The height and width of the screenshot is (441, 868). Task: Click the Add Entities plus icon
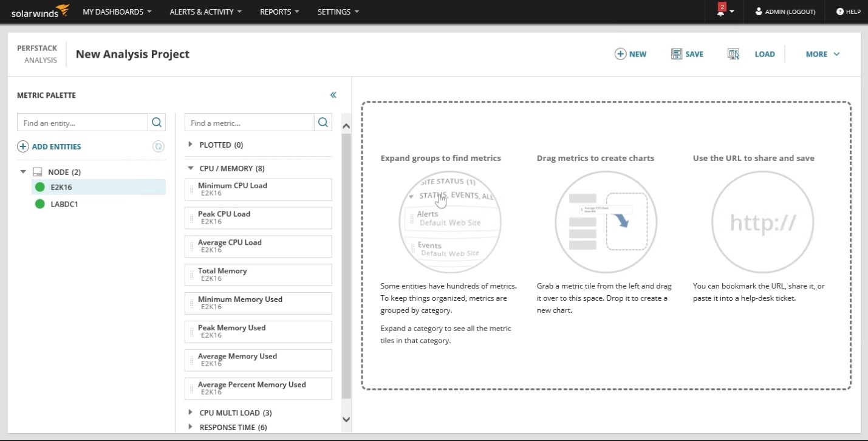point(23,146)
